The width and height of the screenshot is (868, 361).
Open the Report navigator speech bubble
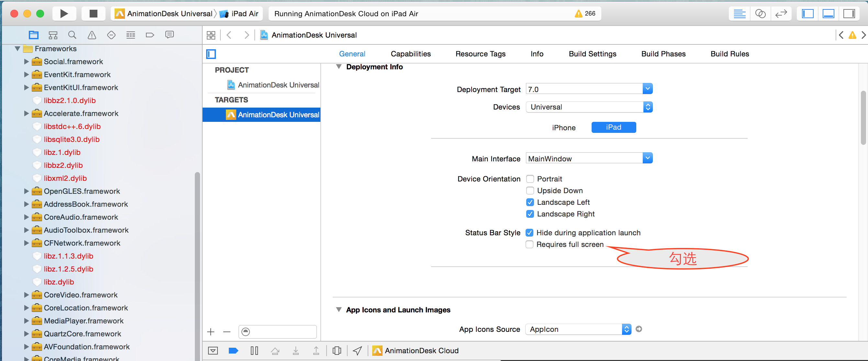[170, 34]
